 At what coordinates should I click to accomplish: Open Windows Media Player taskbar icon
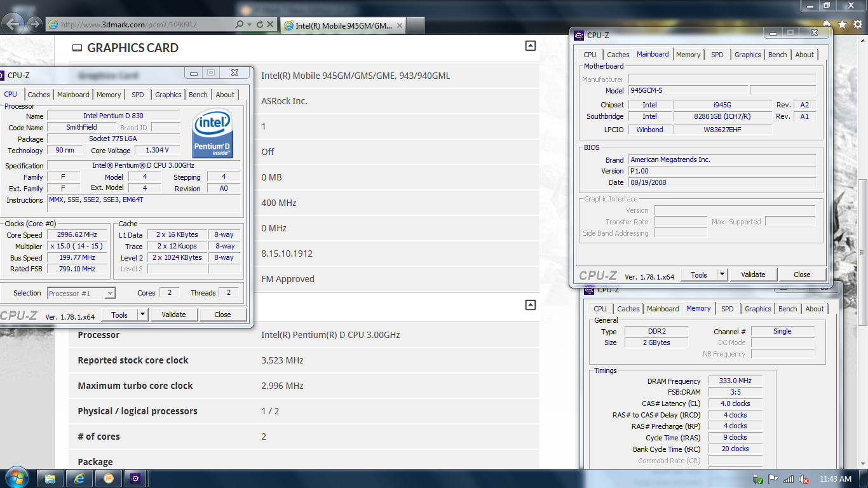(x=108, y=478)
